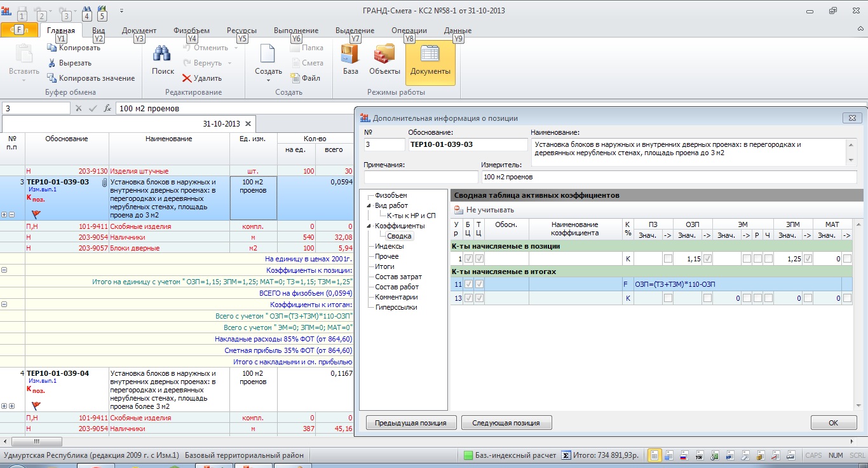Open the Ресурсы ribbon tab

pyautogui.click(x=241, y=31)
